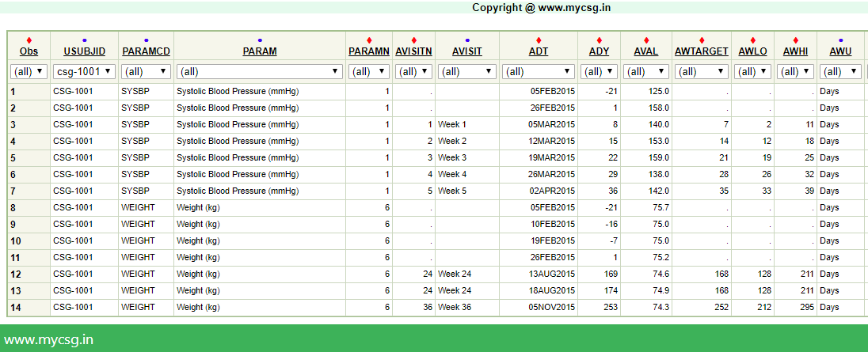Click the AVISITN column header link
The height and width of the screenshot is (352, 868).
(413, 51)
